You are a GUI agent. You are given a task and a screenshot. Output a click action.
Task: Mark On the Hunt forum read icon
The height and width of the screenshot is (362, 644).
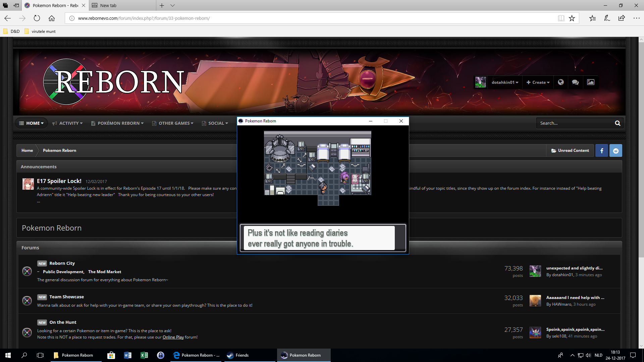27,332
